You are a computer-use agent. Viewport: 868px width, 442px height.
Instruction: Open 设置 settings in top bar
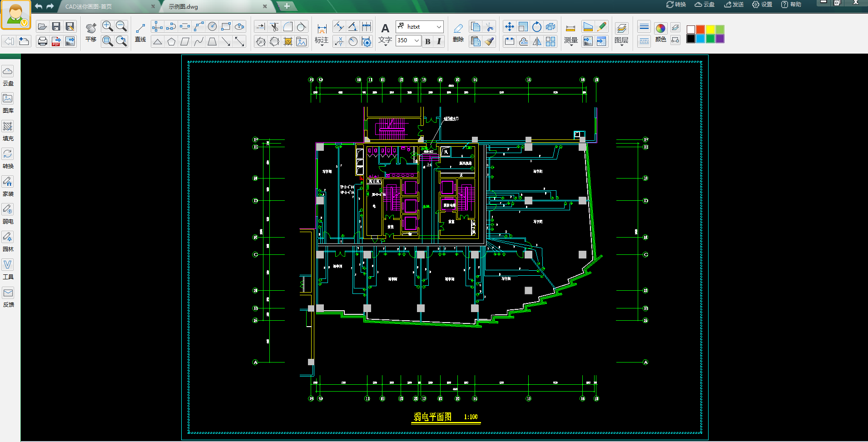[762, 5]
